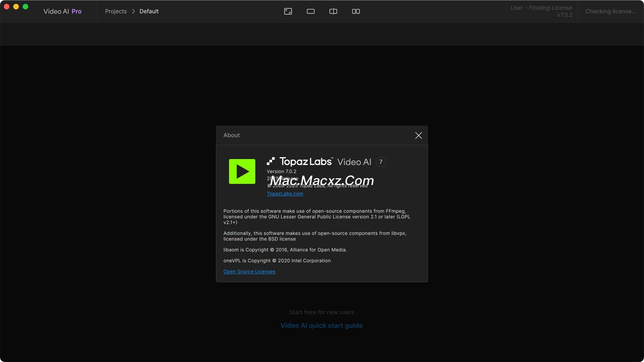Click the Topaz Labs logo
644x362 pixels.
point(300,162)
